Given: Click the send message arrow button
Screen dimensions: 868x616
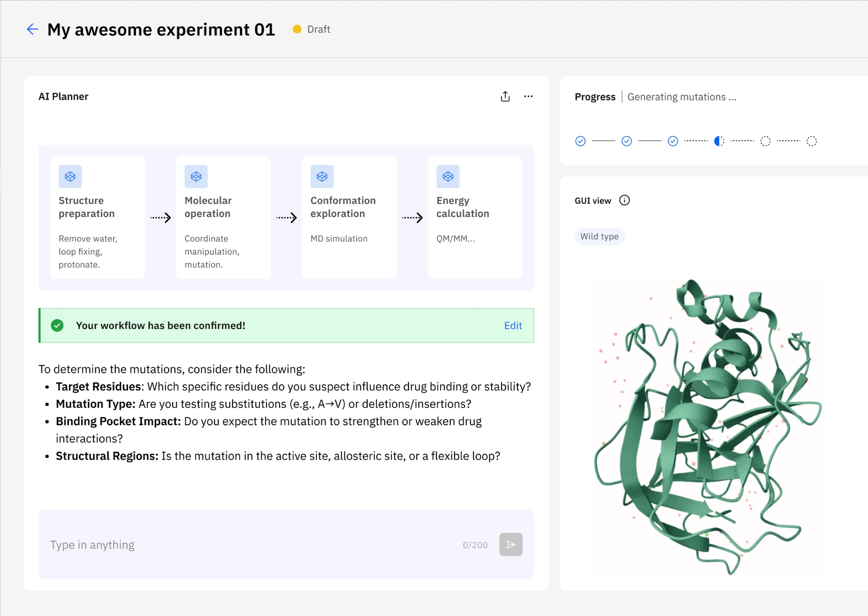Looking at the screenshot, I should coord(511,544).
